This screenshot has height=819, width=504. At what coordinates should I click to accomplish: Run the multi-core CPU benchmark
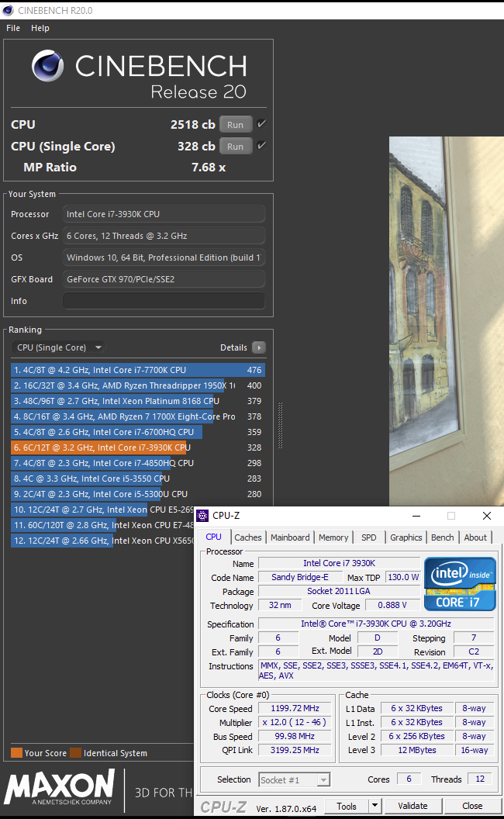click(236, 125)
